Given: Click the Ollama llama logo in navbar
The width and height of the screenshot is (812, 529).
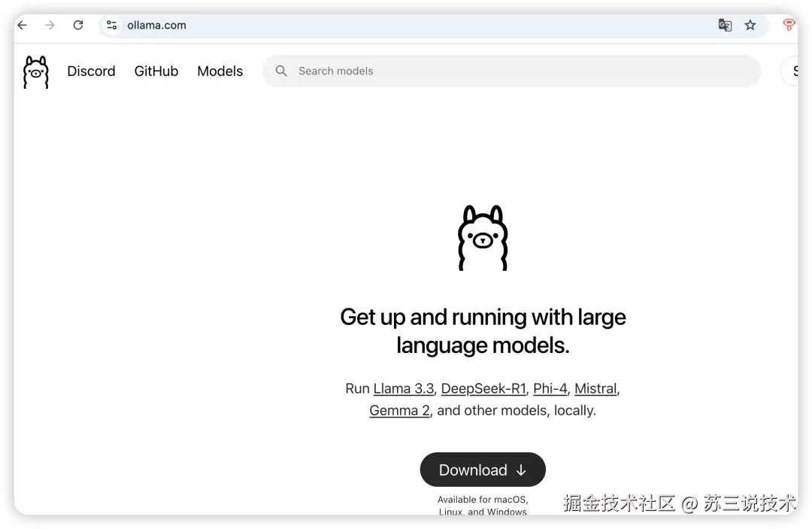Looking at the screenshot, I should click(36, 72).
